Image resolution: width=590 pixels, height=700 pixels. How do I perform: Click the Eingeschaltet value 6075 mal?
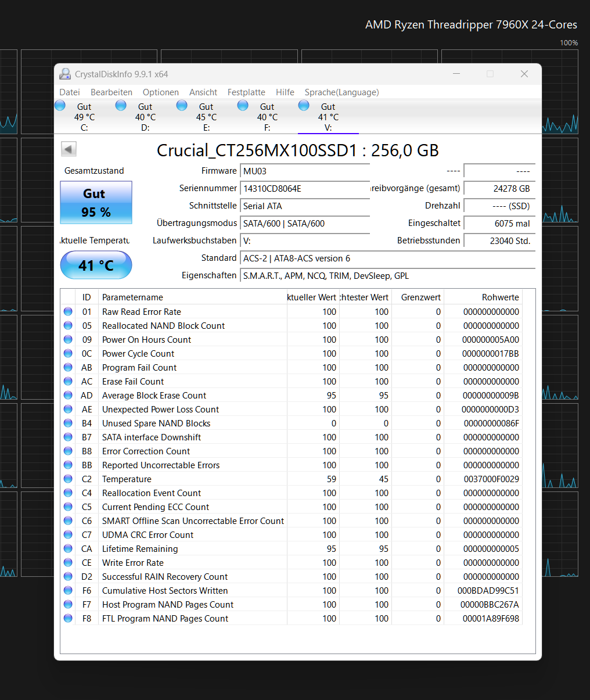499,224
